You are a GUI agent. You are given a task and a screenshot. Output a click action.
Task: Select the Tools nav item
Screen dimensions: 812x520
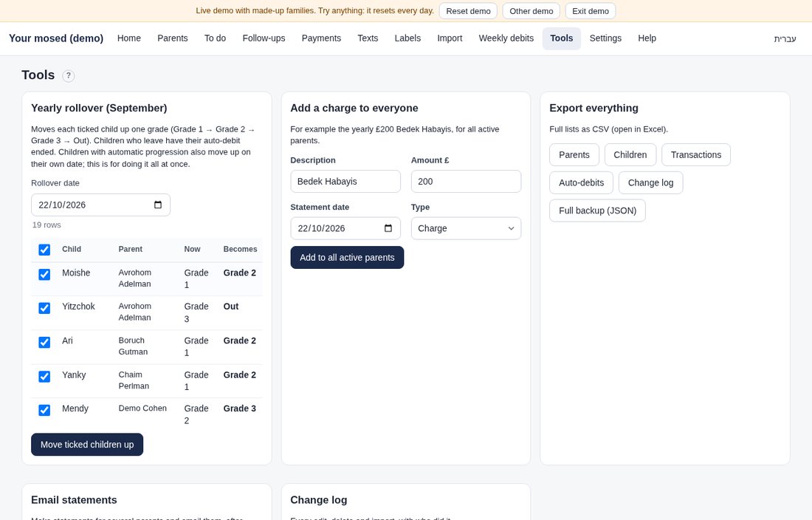(561, 38)
